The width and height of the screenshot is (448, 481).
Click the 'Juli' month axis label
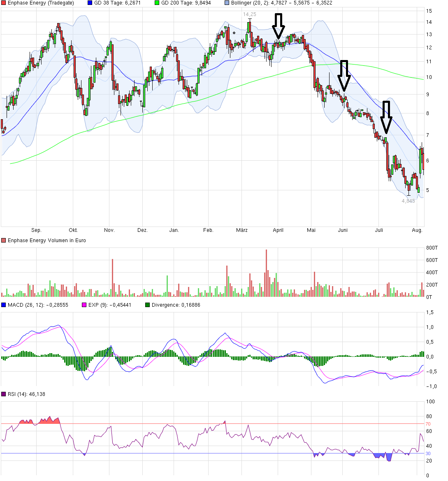379,230
